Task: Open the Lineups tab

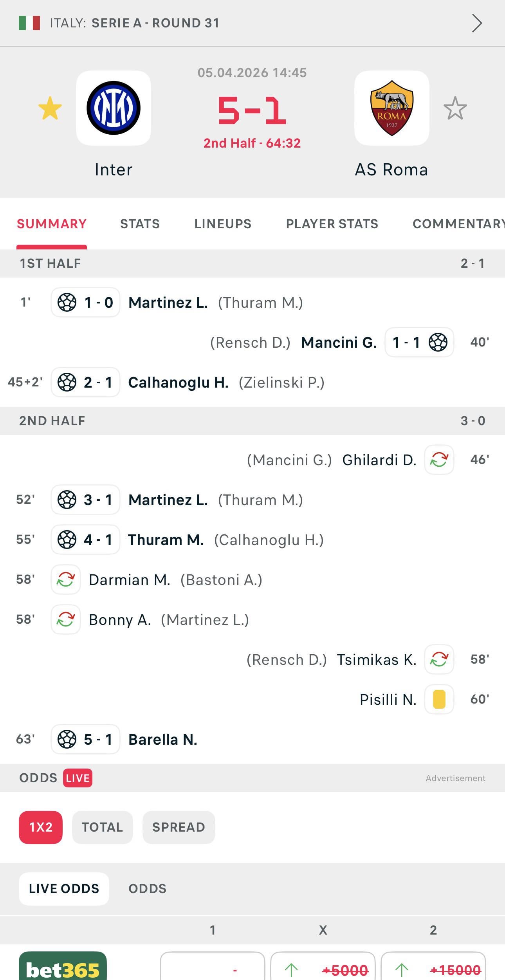Action: click(223, 224)
